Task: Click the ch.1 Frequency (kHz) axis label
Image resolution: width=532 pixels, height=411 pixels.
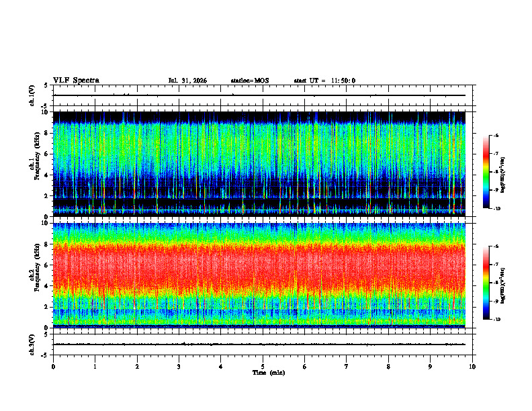Action: [35, 165]
